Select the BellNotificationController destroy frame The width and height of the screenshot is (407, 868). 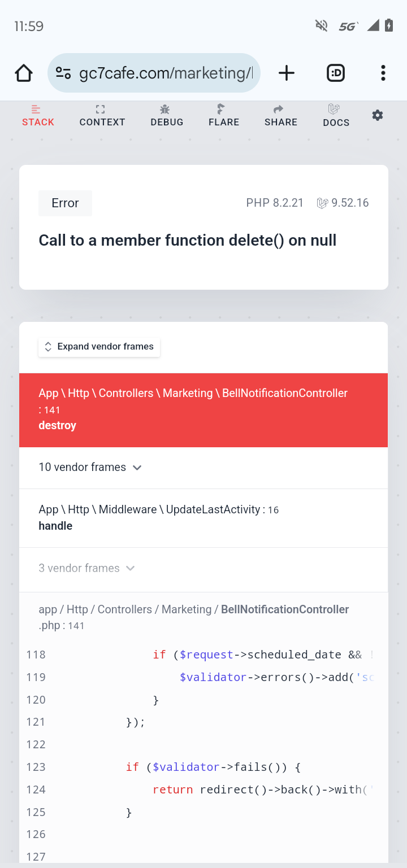[x=203, y=410]
